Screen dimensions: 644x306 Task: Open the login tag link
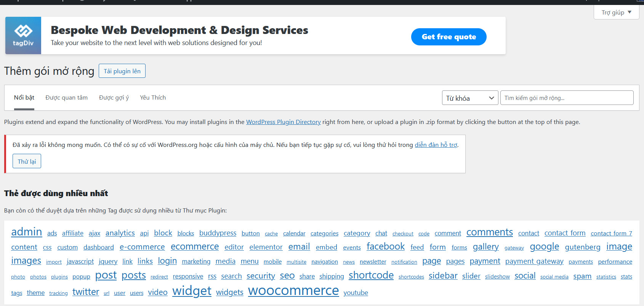click(x=167, y=261)
